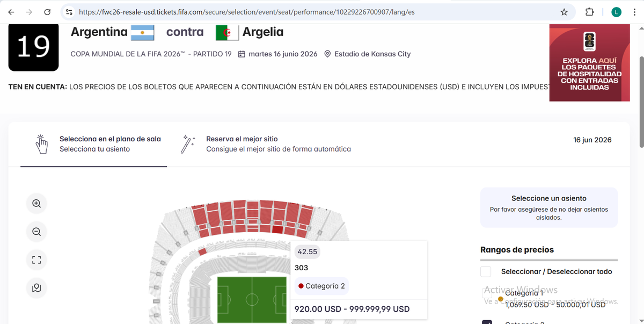This screenshot has width=644, height=324.
Task: Reload the FIFA tickets page
Action: [x=48, y=11]
